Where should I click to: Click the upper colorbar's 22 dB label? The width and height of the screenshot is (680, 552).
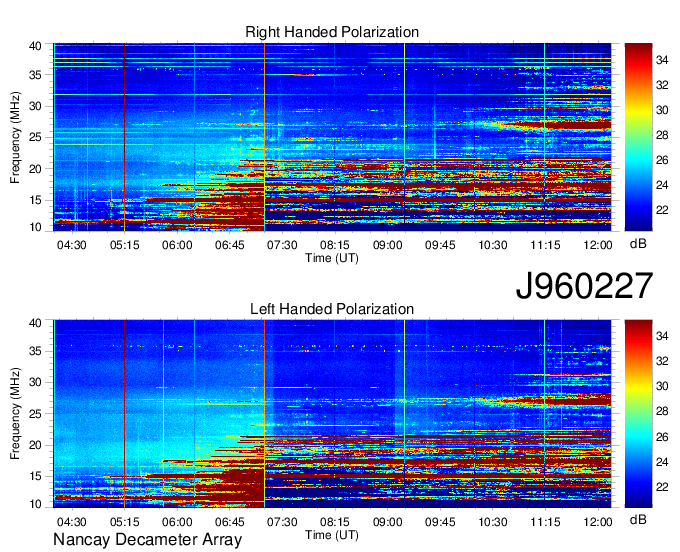[662, 210]
